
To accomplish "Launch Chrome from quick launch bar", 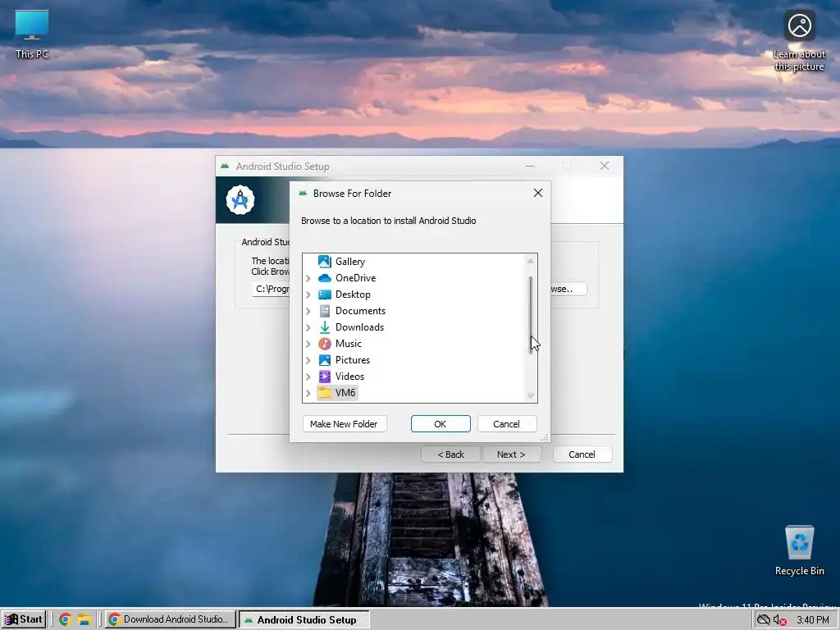I will tap(66, 620).
